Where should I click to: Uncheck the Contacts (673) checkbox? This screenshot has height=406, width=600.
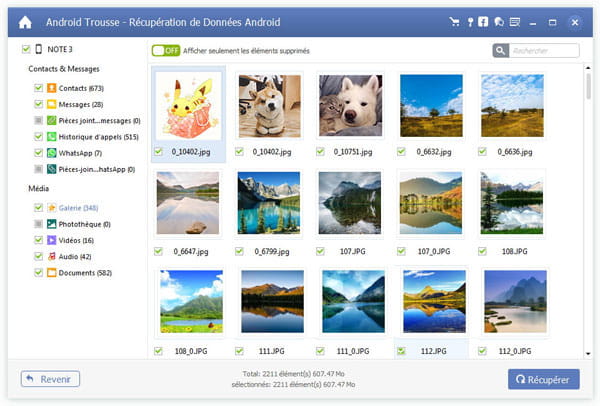pos(38,88)
